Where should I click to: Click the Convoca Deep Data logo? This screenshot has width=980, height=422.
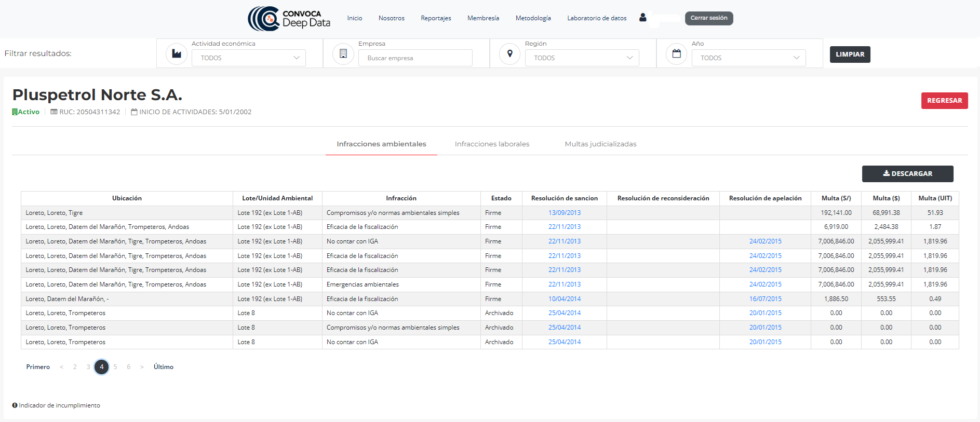point(289,19)
